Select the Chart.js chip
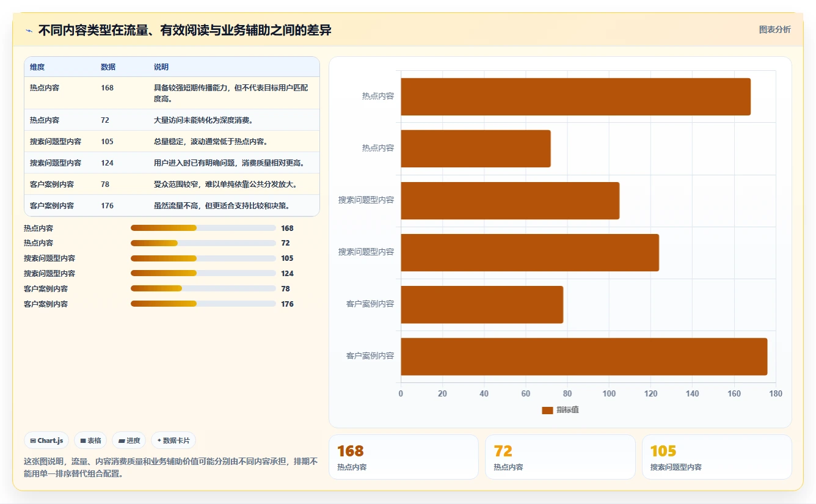This screenshot has height=504, width=816. [46, 440]
